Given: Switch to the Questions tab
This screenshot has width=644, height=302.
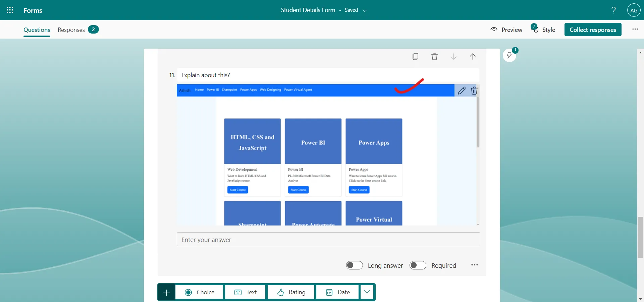Looking at the screenshot, I should point(37,30).
